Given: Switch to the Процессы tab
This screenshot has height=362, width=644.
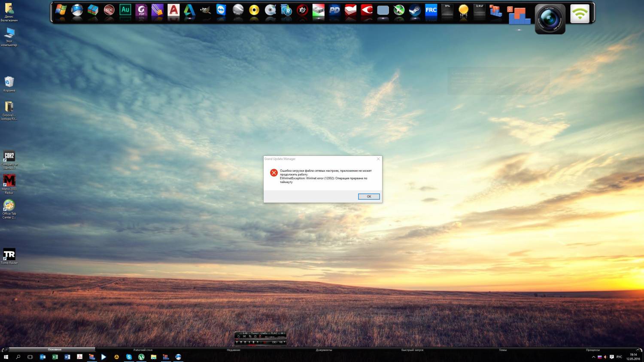Looking at the screenshot, I should click(x=593, y=350).
